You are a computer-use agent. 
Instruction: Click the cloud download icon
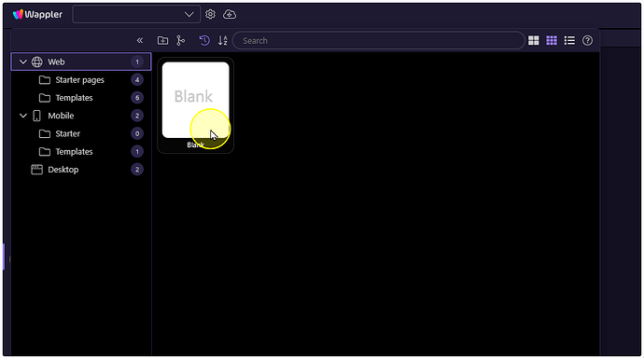click(230, 14)
